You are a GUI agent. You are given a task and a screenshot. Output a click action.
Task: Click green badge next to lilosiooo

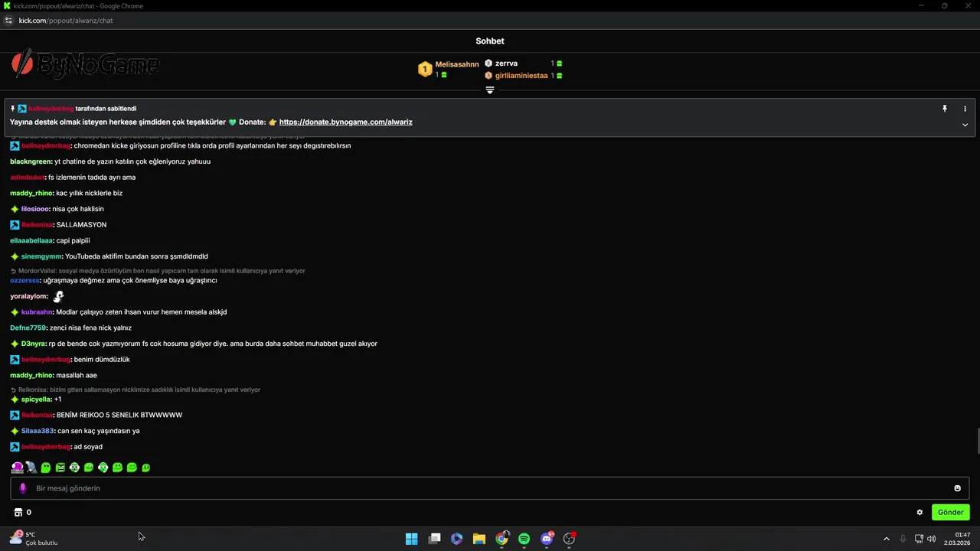pos(15,209)
